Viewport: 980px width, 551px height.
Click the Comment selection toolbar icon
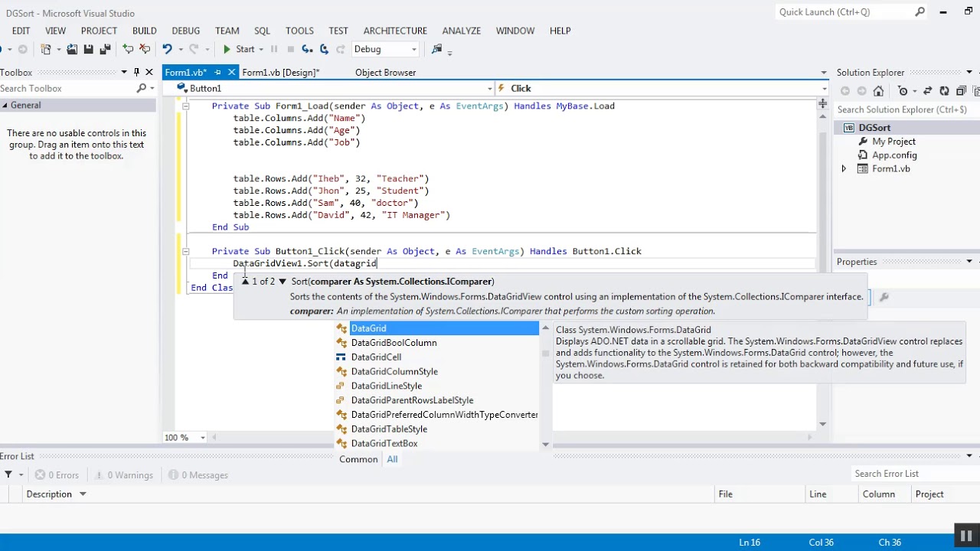[x=128, y=49]
